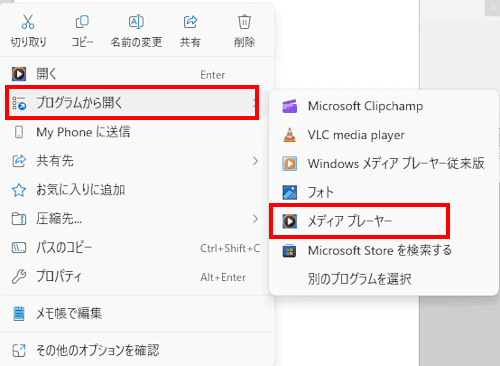Click the 削除 label

click(x=244, y=42)
